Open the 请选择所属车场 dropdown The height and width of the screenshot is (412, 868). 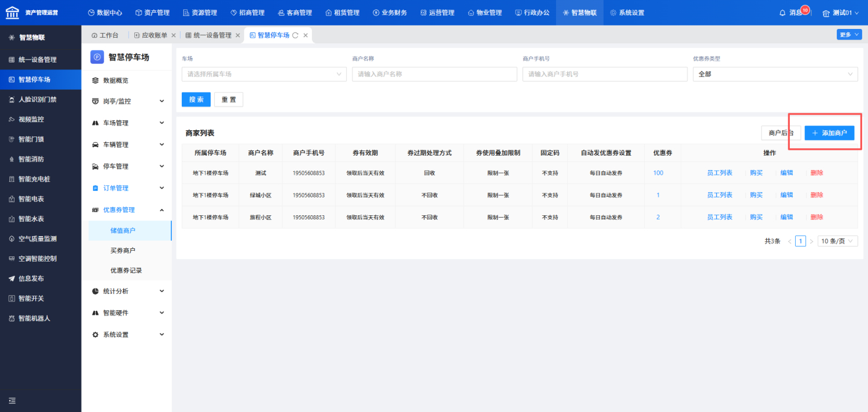pyautogui.click(x=264, y=74)
